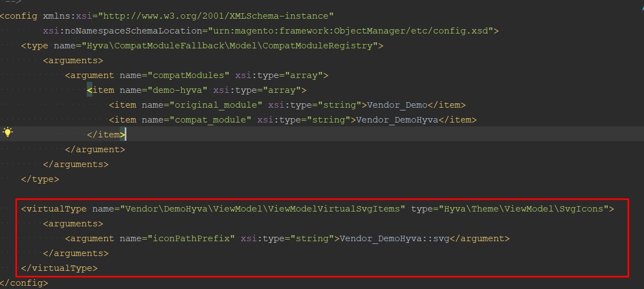Click the "compatModules" argument name
This screenshot has height=289, width=644.
click(x=188, y=75)
